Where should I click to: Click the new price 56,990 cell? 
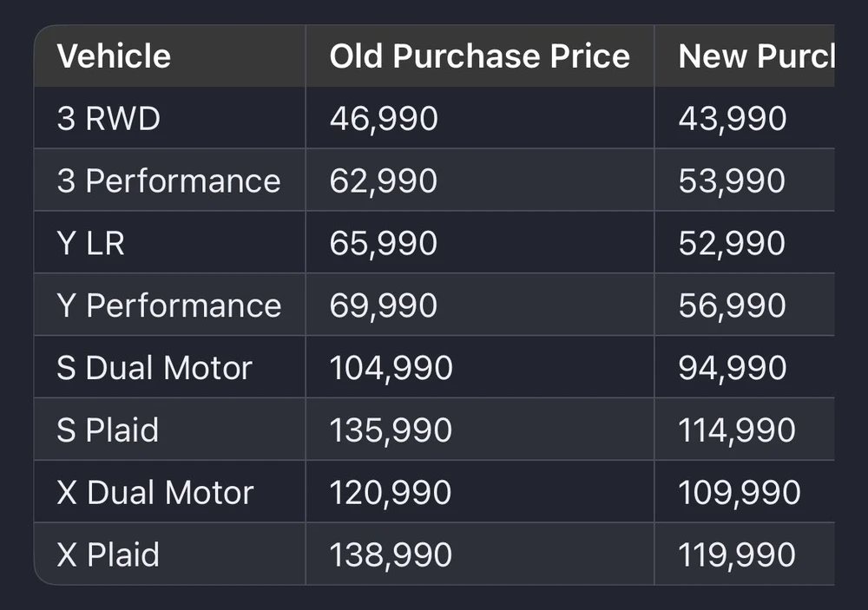[x=732, y=306]
